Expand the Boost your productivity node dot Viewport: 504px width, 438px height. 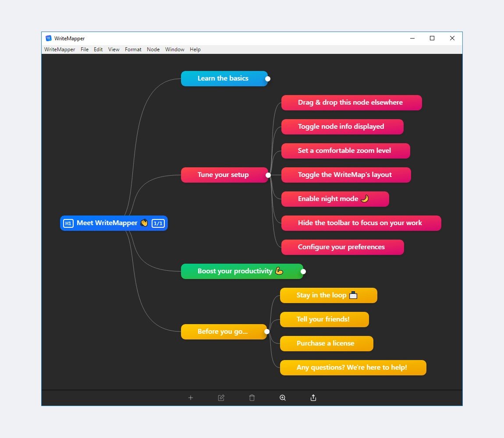303,272
